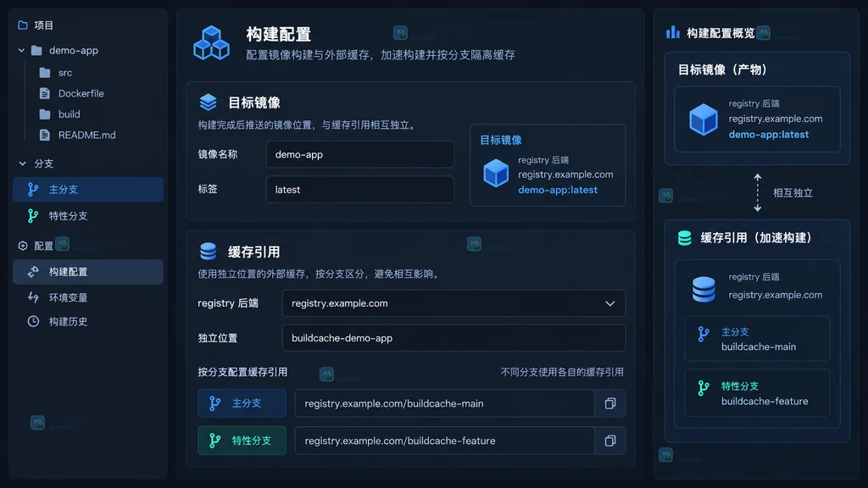Open the registry 后端 dropdown

(x=454, y=303)
